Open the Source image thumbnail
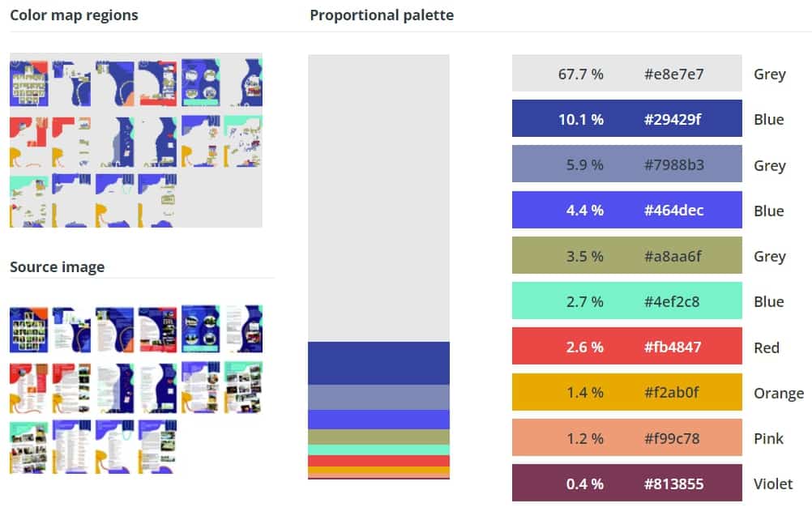 pos(135,389)
